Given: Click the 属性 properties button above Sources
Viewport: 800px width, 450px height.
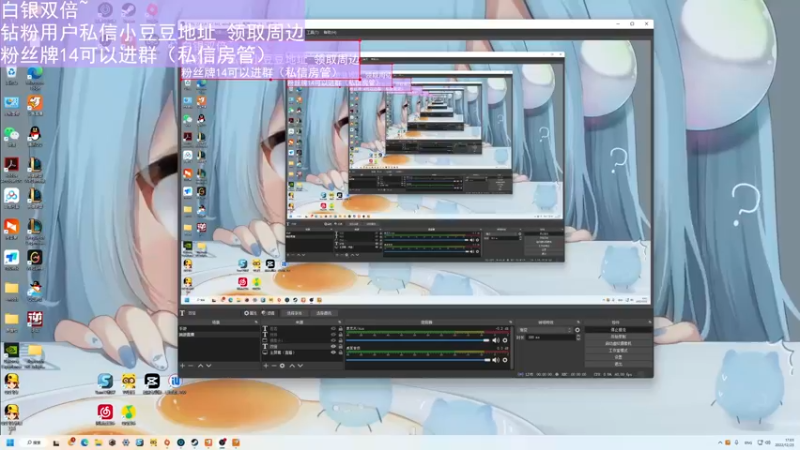Looking at the screenshot, I should click(251, 313).
